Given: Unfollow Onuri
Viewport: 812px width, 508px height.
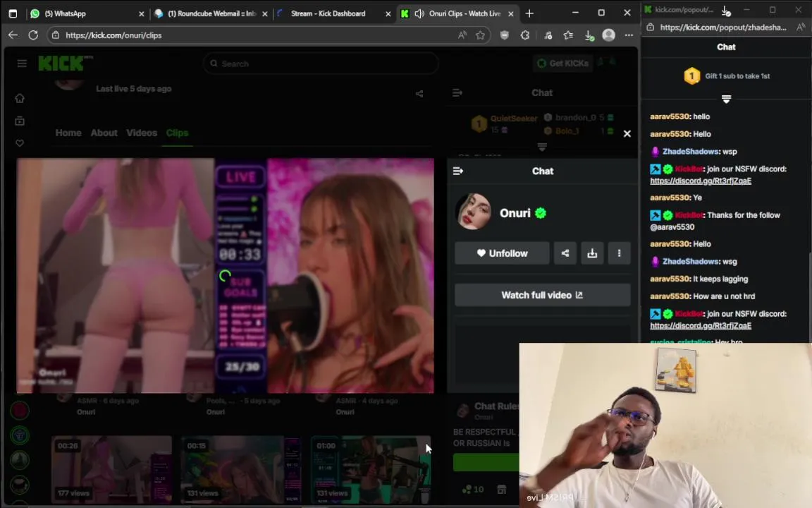Looking at the screenshot, I should [x=502, y=253].
